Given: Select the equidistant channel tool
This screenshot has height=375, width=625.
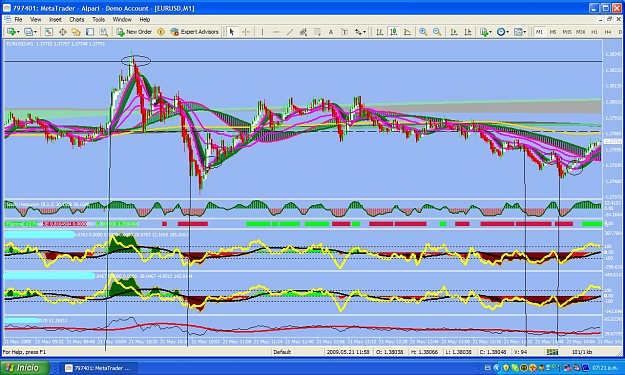Looking at the screenshot, I should [x=303, y=32].
